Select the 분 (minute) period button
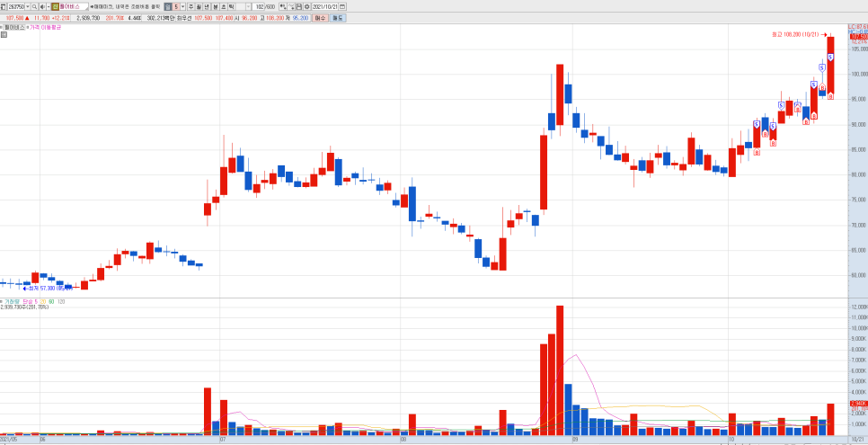Viewport: 868px width, 445px height. pos(215,6)
